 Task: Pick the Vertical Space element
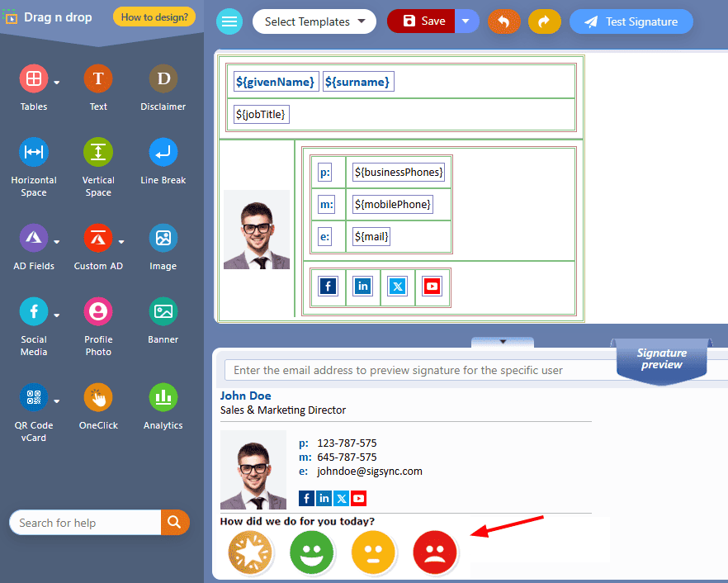98,152
